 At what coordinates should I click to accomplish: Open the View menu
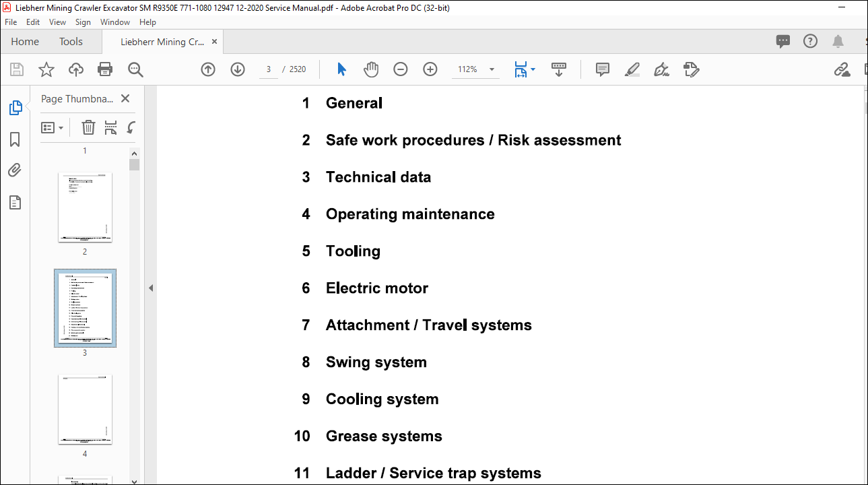click(58, 22)
